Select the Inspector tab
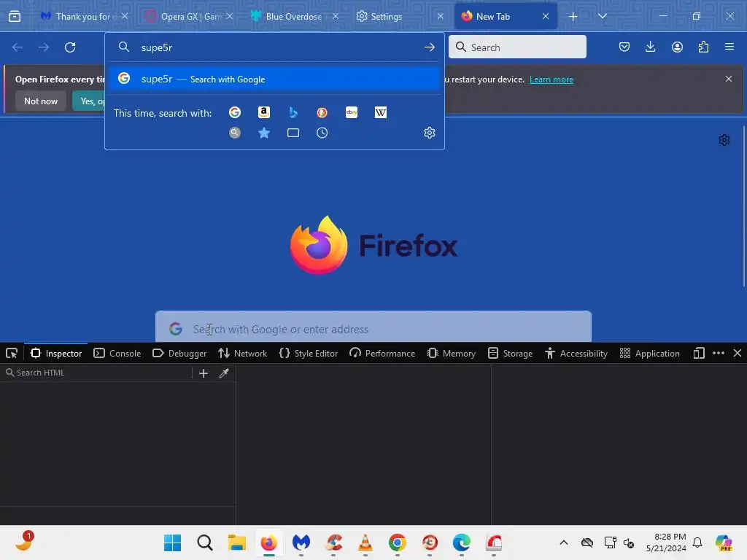This screenshot has height=560, width=747. 56,354
